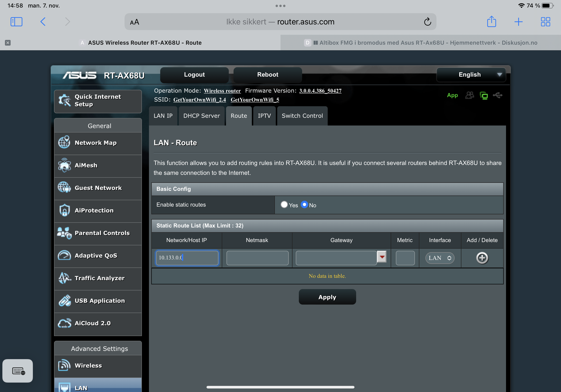Show Safari tab overview grid

tap(545, 22)
